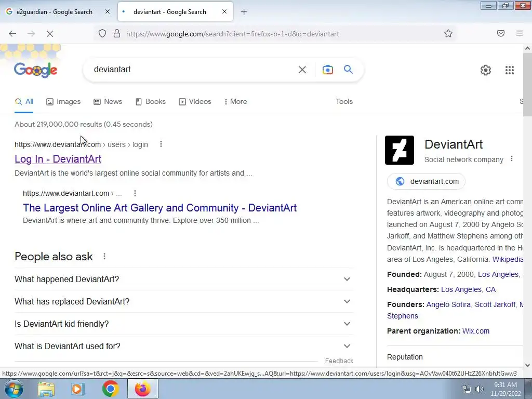Open the Save to Pocket icon
Viewport: 532px width, 399px height.
tap(501, 34)
